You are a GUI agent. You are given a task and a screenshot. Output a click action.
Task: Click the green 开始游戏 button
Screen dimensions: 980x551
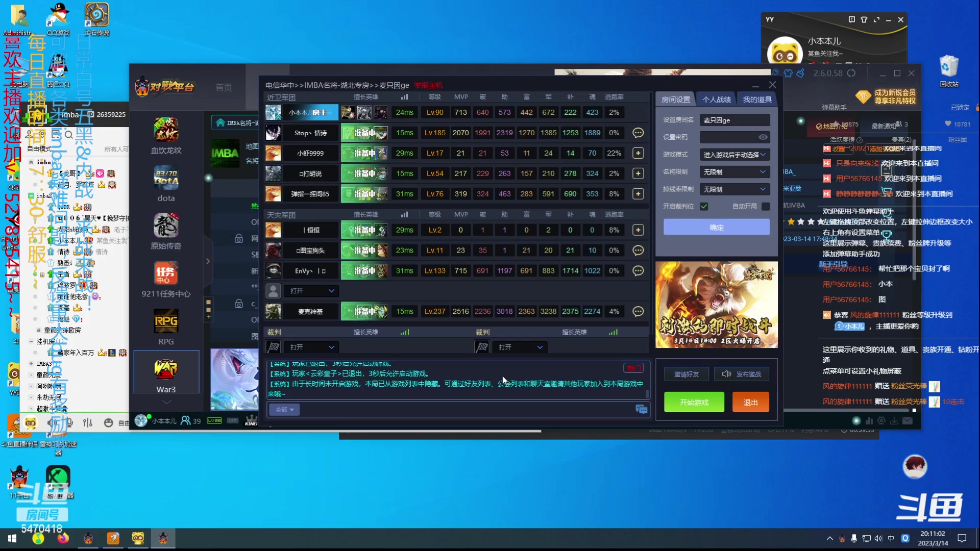[x=694, y=402]
